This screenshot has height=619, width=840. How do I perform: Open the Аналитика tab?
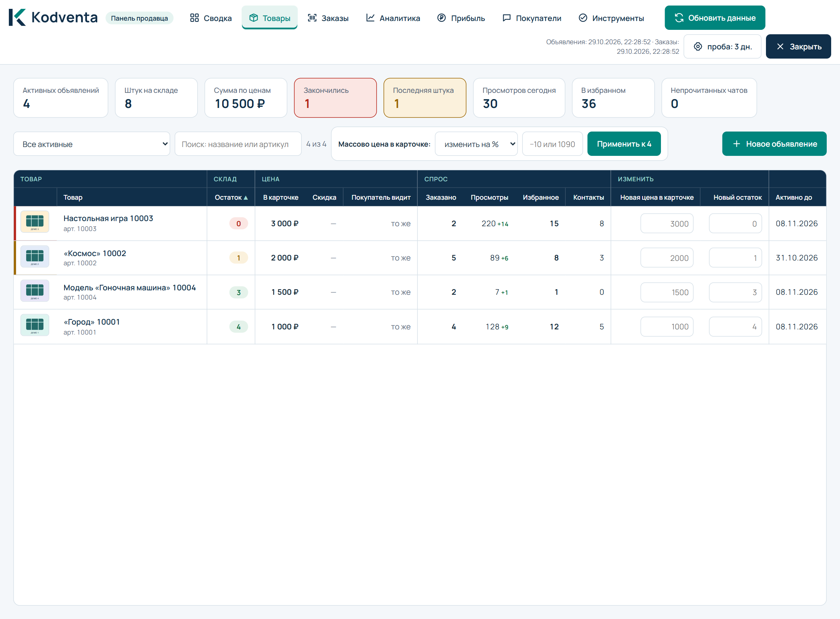[x=393, y=18]
